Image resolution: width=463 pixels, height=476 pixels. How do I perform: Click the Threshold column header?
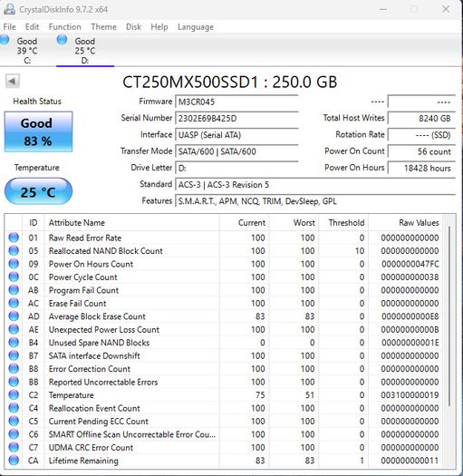[343, 222]
